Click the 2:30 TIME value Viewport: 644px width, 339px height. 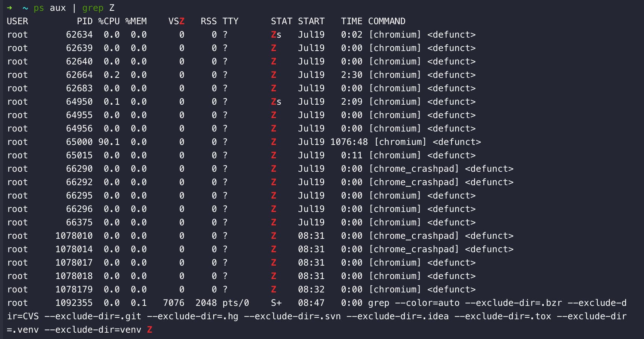click(352, 75)
